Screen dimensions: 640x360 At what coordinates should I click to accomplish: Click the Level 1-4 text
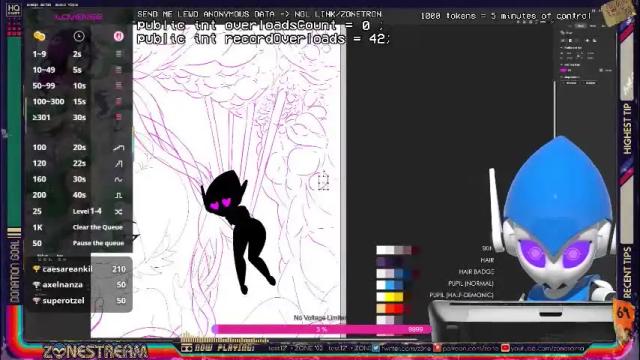coord(87,211)
